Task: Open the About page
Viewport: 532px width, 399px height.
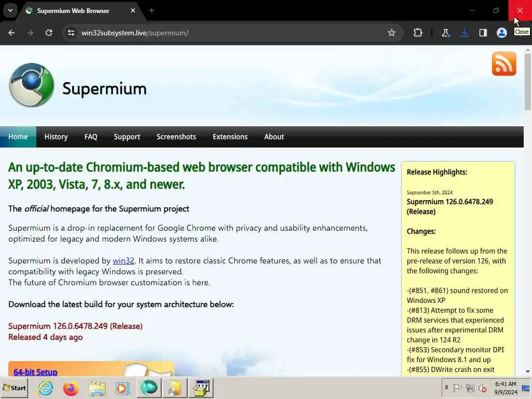Action: pos(274,137)
